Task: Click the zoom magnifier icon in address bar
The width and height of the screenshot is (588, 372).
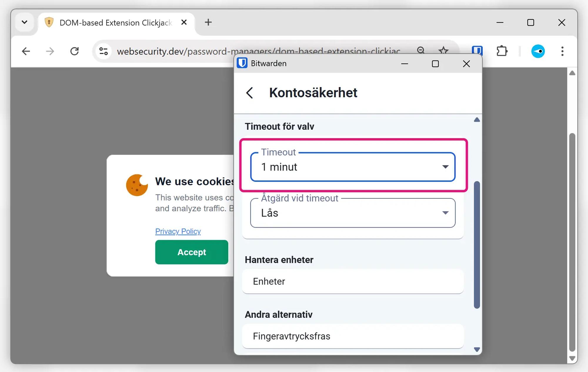Action: point(421,50)
